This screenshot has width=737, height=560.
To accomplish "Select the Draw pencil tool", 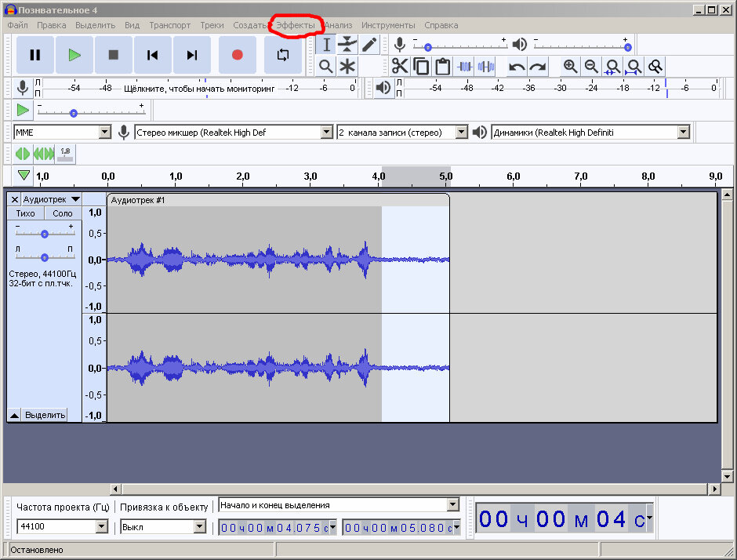I will tap(369, 45).
